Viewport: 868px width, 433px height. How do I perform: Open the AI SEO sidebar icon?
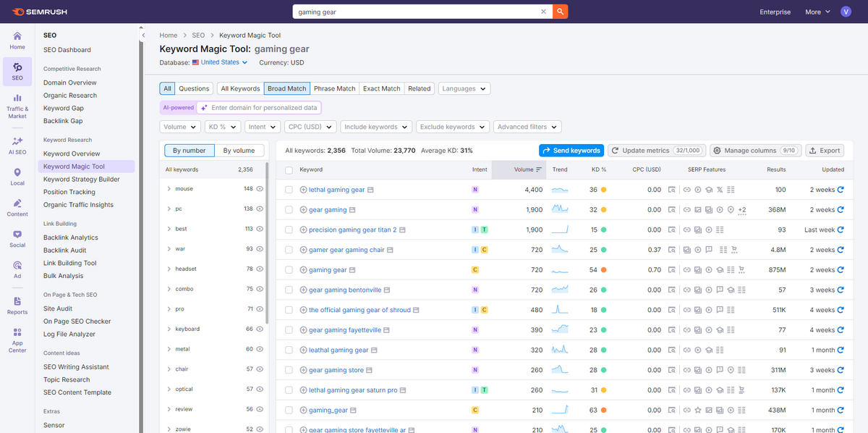(17, 145)
